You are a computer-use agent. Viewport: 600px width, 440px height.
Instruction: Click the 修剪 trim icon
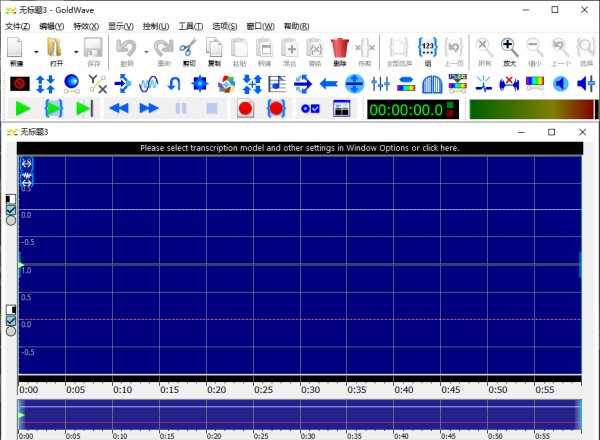click(x=365, y=48)
